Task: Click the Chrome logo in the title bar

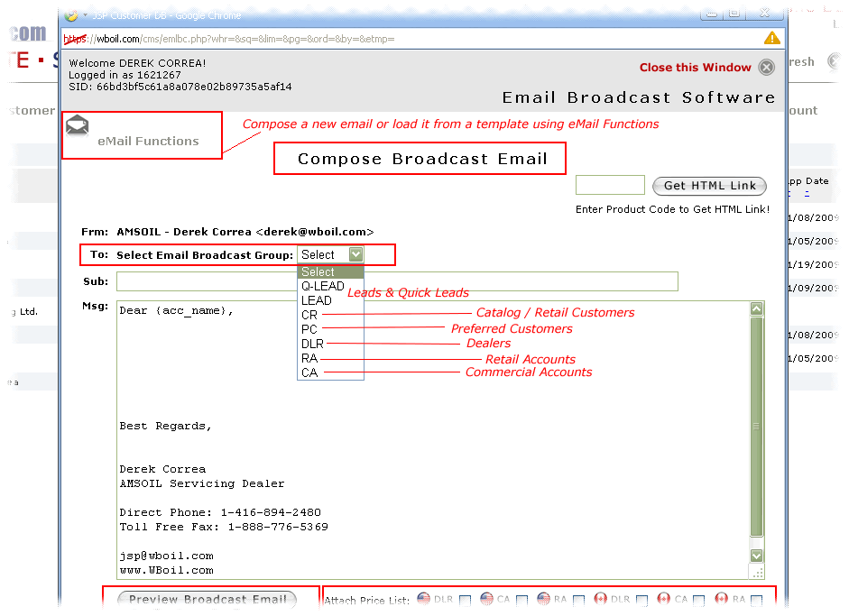Action: tap(71, 15)
